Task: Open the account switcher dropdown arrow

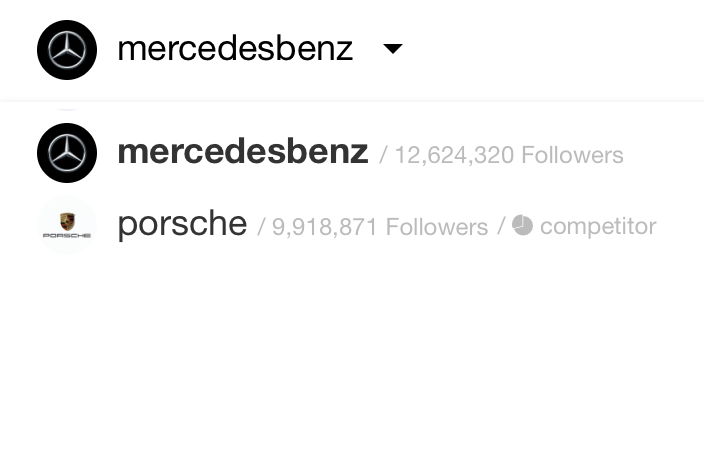Action: coord(393,48)
